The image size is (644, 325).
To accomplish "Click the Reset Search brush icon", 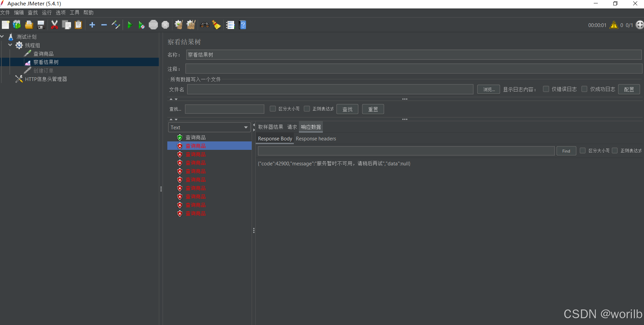I will (216, 25).
